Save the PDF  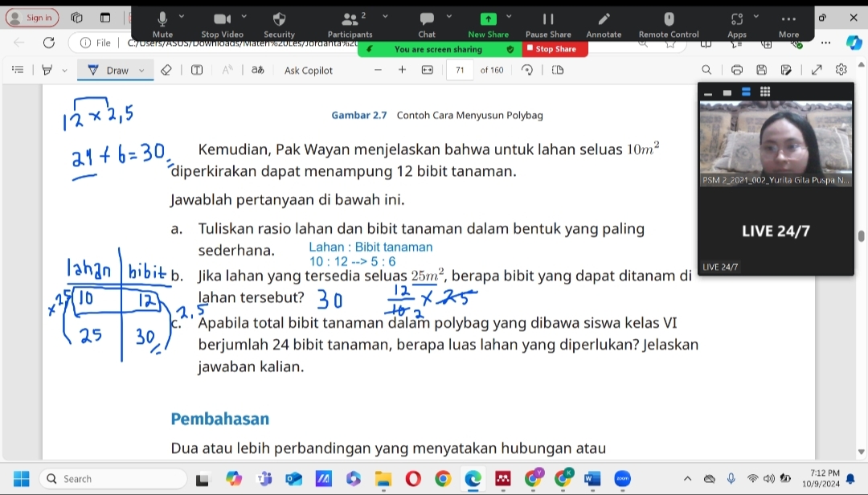point(762,70)
